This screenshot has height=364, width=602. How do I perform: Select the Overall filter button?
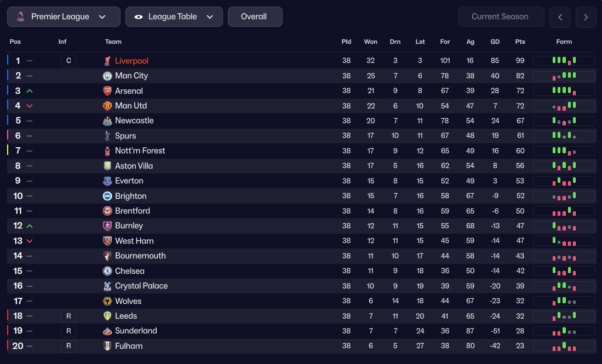(x=254, y=17)
